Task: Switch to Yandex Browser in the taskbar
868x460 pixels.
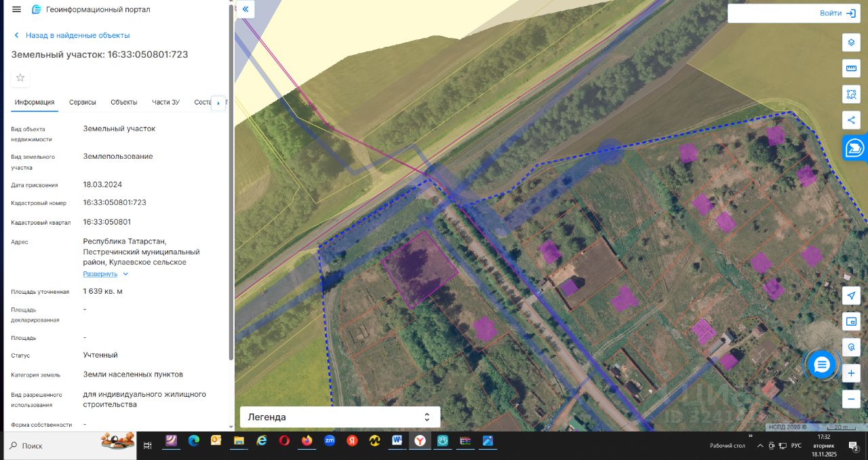Action: click(x=420, y=441)
